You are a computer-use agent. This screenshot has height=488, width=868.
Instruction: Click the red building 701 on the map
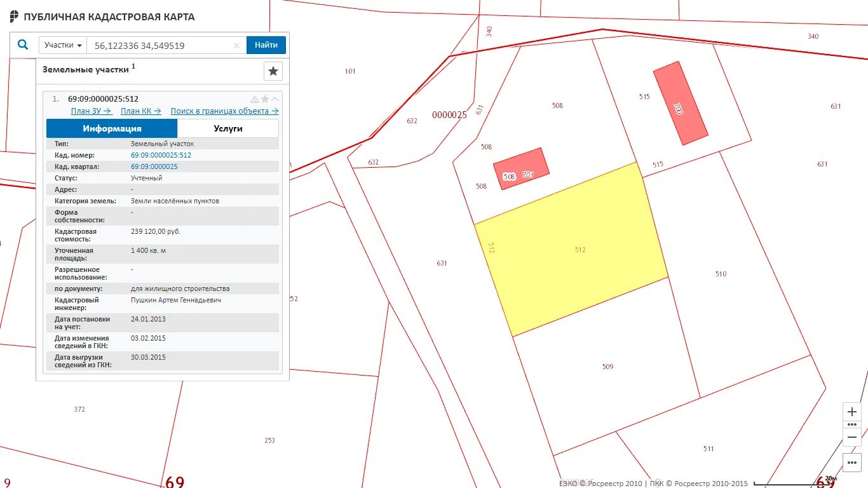[x=521, y=169]
